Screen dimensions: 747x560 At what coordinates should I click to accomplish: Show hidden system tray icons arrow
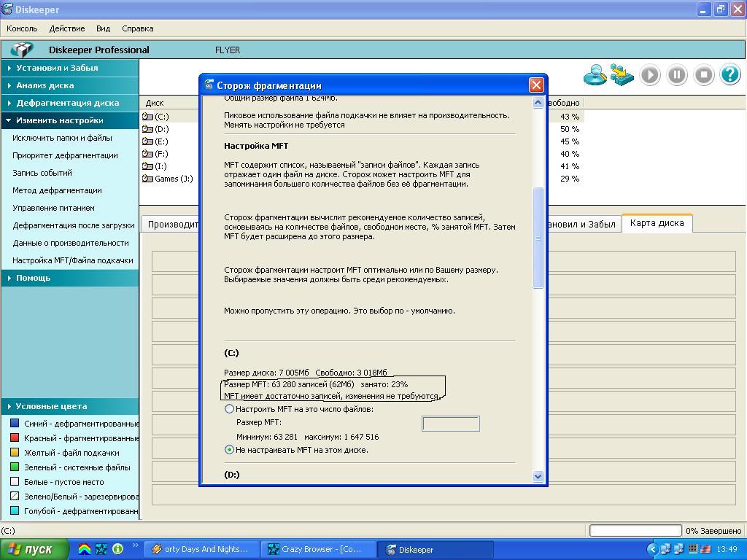coord(653,550)
